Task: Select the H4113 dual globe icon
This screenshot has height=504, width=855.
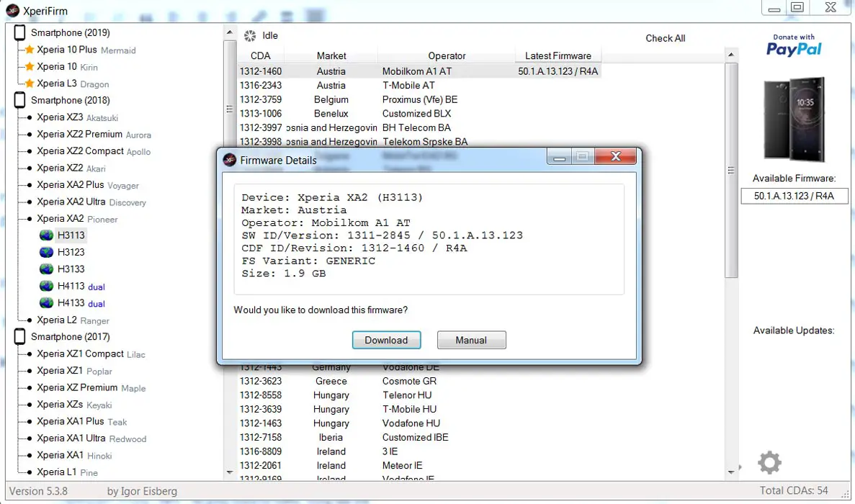Action: click(x=46, y=286)
